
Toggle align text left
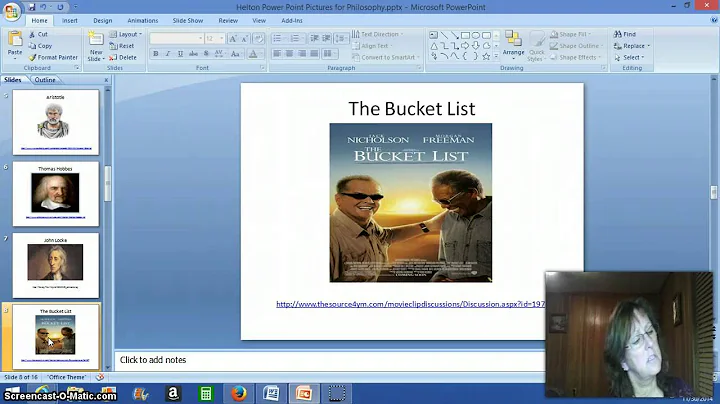pyautogui.click(x=277, y=54)
